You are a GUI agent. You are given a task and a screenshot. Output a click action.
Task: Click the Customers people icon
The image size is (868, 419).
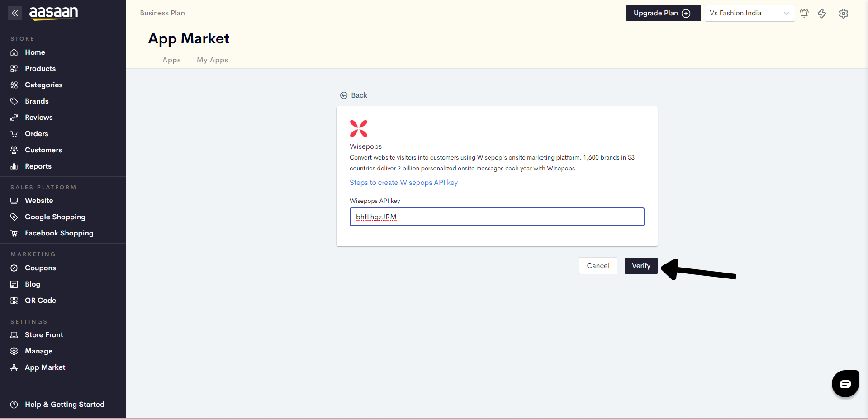click(x=14, y=150)
